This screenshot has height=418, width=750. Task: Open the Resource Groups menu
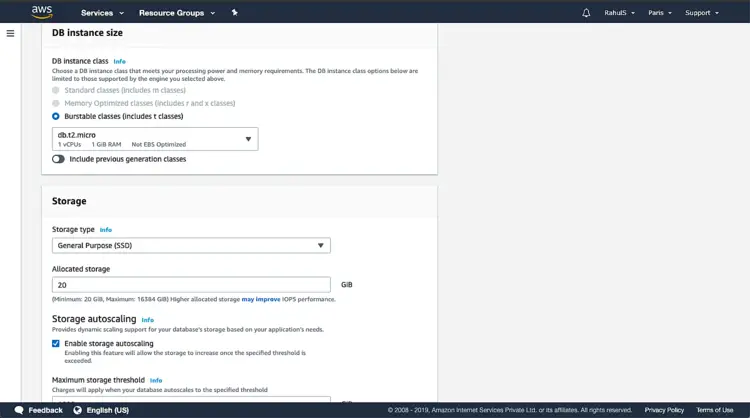click(176, 13)
